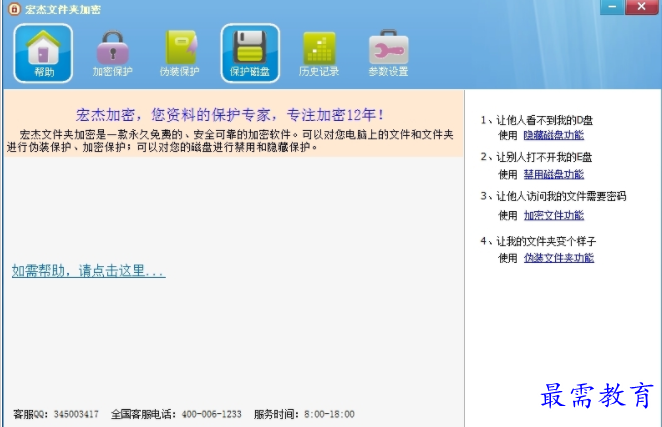The width and height of the screenshot is (662, 427).
Task: Click the text 让我的文件夹变个样子
Action: (x=546, y=241)
